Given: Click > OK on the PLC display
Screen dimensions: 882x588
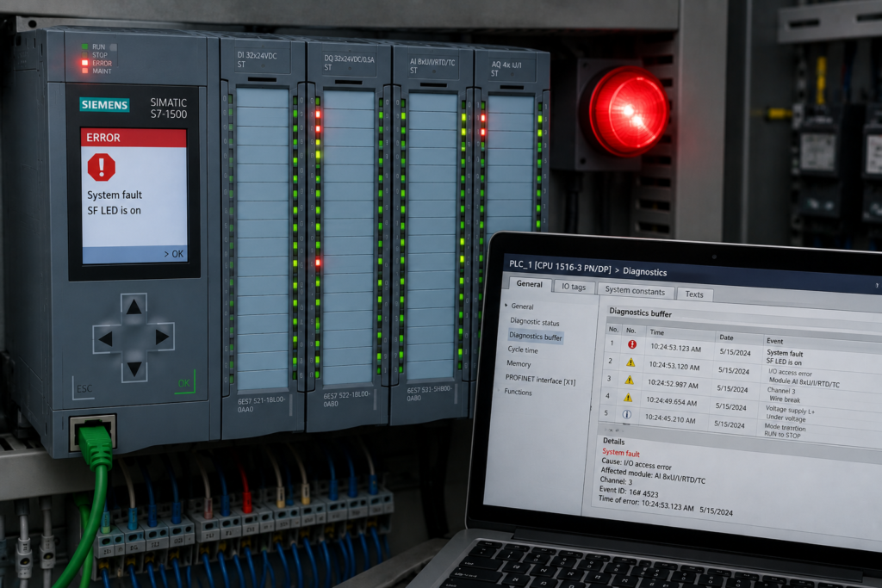Looking at the screenshot, I should [174, 254].
